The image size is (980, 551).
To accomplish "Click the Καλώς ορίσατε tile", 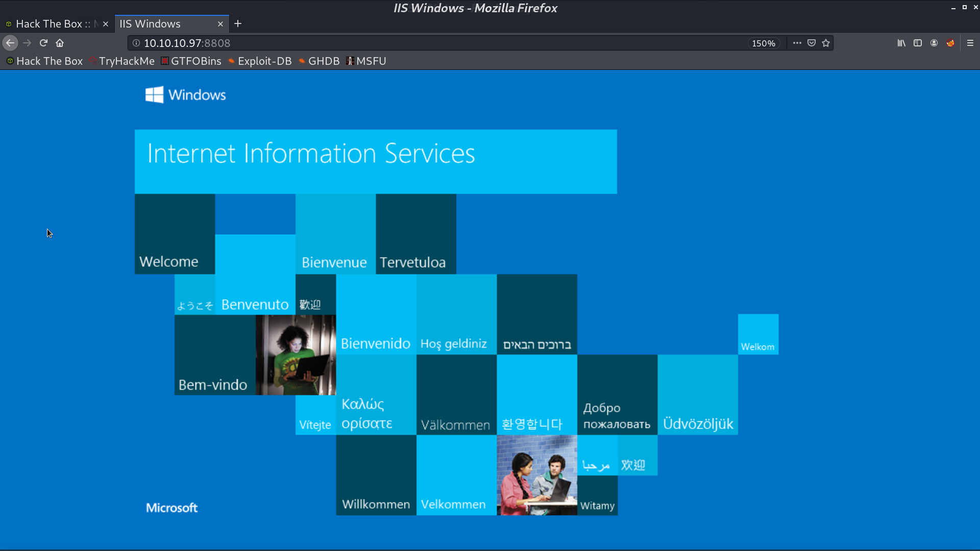I will pos(376,395).
